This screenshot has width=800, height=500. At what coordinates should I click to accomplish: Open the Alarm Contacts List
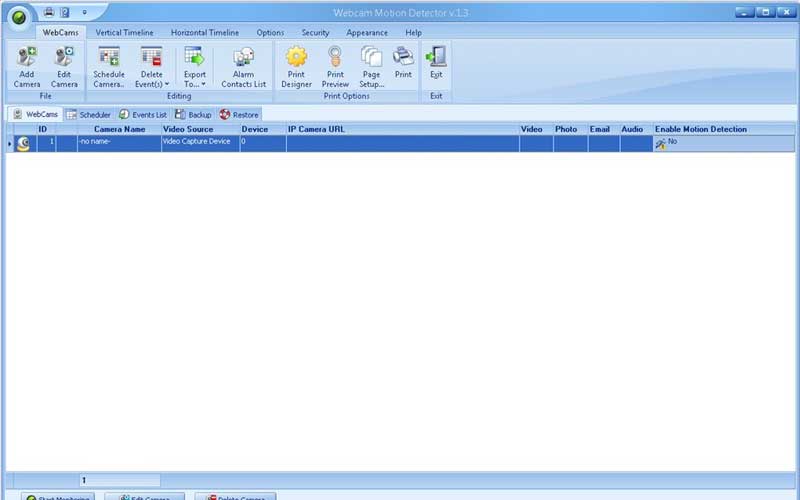click(243, 67)
